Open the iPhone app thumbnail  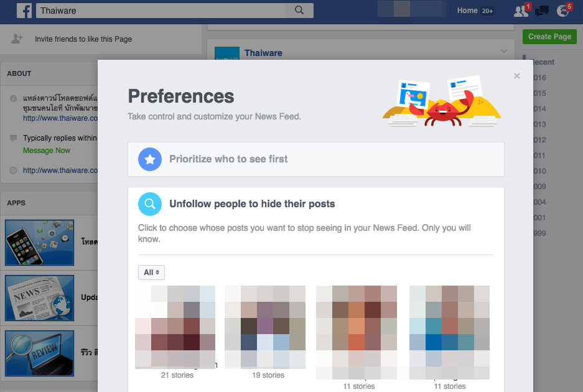39,243
